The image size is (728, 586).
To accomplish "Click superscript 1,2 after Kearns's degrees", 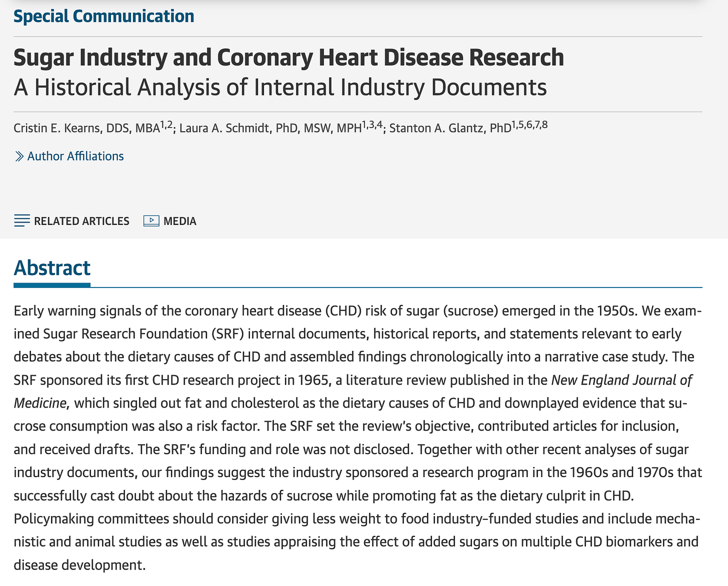I will coord(166,125).
